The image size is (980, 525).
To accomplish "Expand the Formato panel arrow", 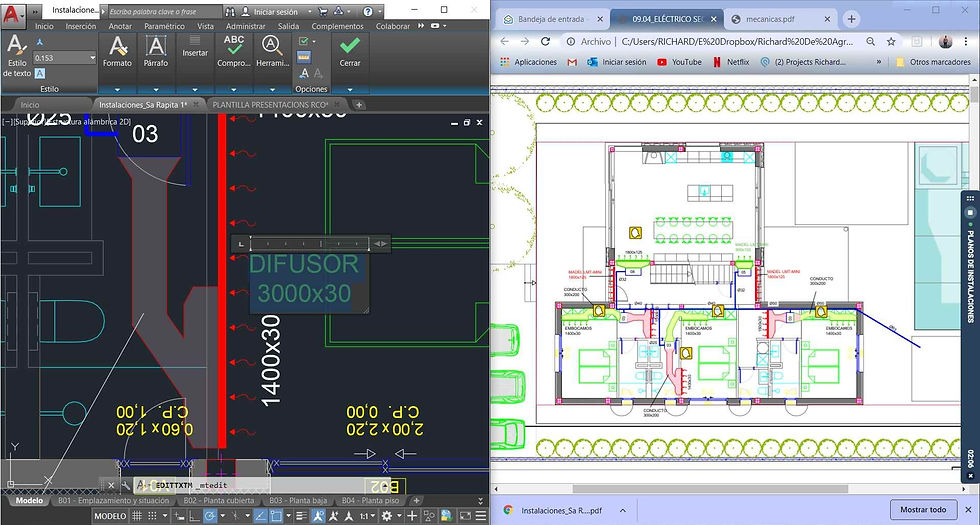I will click(x=118, y=89).
